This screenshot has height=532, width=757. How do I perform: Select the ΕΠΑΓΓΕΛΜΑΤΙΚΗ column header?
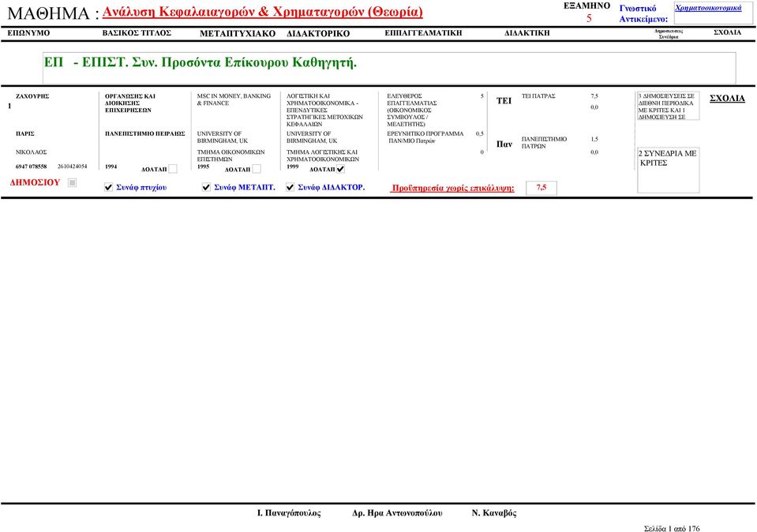coord(423,33)
